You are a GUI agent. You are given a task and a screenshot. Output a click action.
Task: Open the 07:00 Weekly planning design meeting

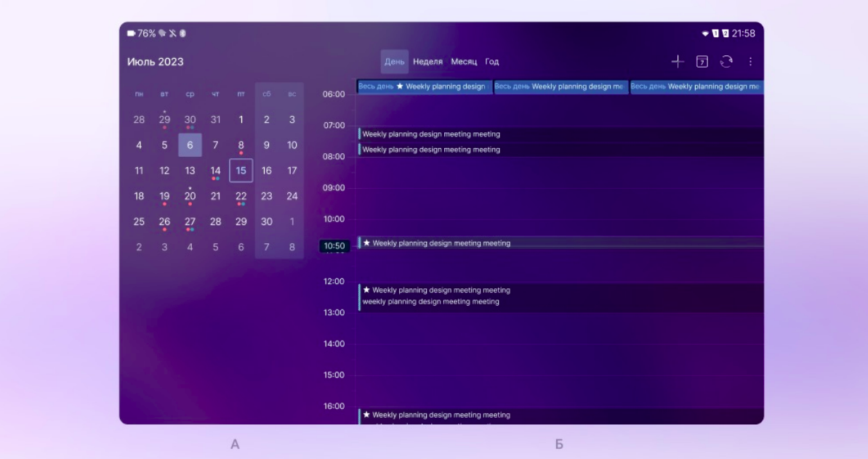click(560, 134)
